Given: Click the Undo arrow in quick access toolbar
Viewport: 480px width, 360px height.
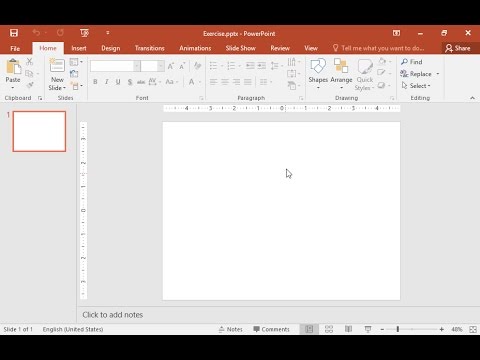Looking at the screenshot, I should (36, 33).
